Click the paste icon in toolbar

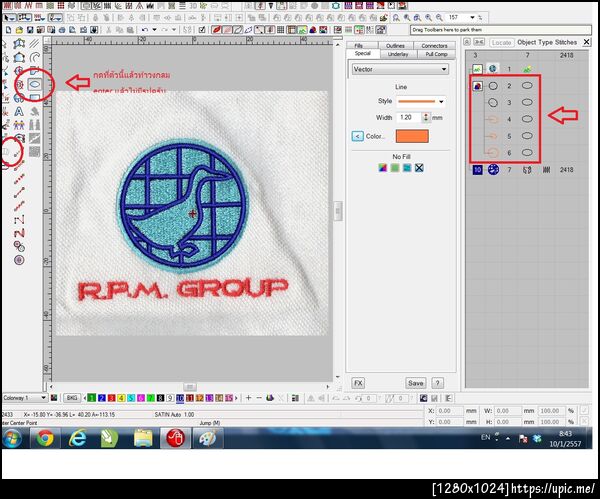click(130, 30)
